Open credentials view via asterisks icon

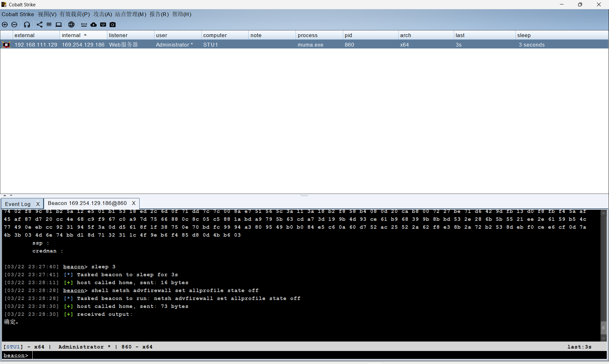(84, 25)
